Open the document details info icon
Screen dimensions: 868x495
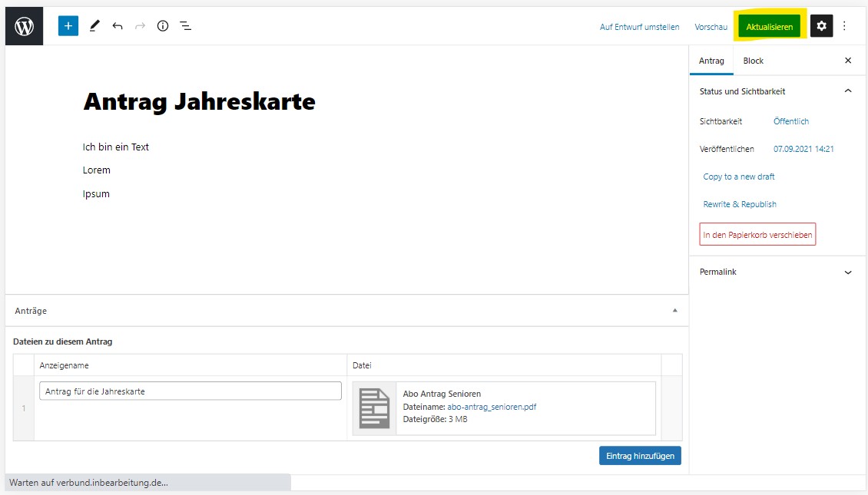[163, 26]
